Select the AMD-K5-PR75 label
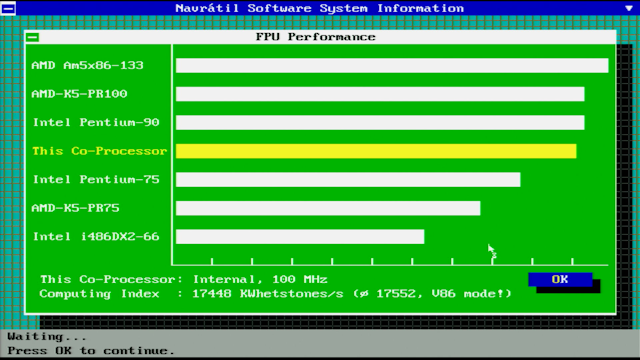Screen dimensions: 640x360 point(76,208)
